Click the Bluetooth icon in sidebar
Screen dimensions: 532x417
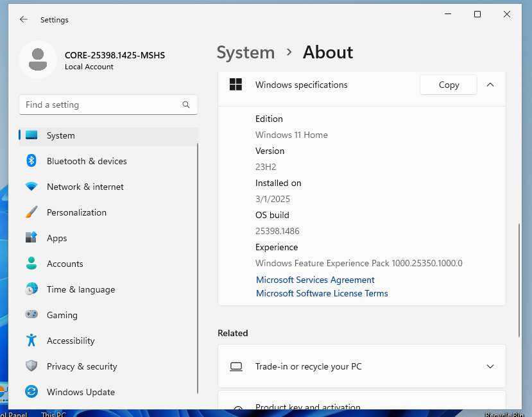click(31, 160)
